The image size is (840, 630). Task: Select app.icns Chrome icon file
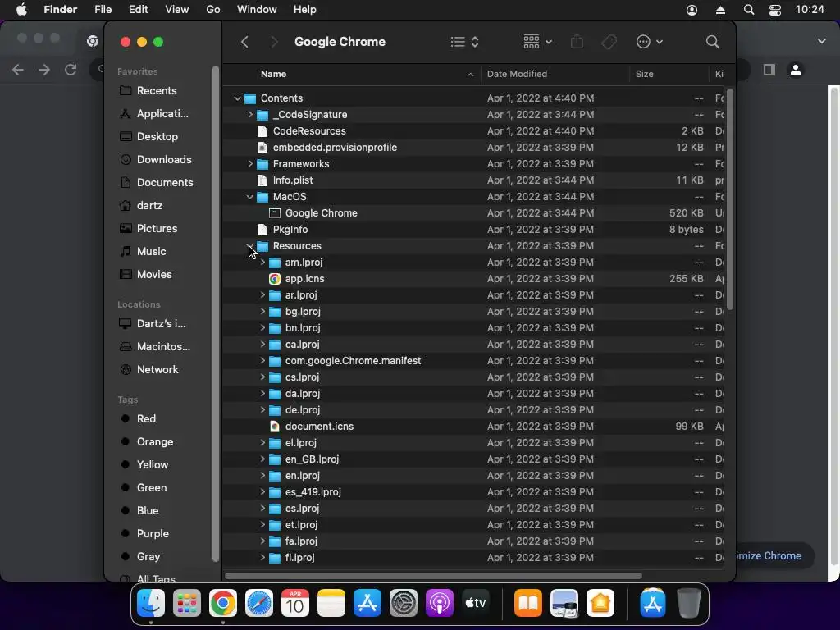(x=274, y=279)
